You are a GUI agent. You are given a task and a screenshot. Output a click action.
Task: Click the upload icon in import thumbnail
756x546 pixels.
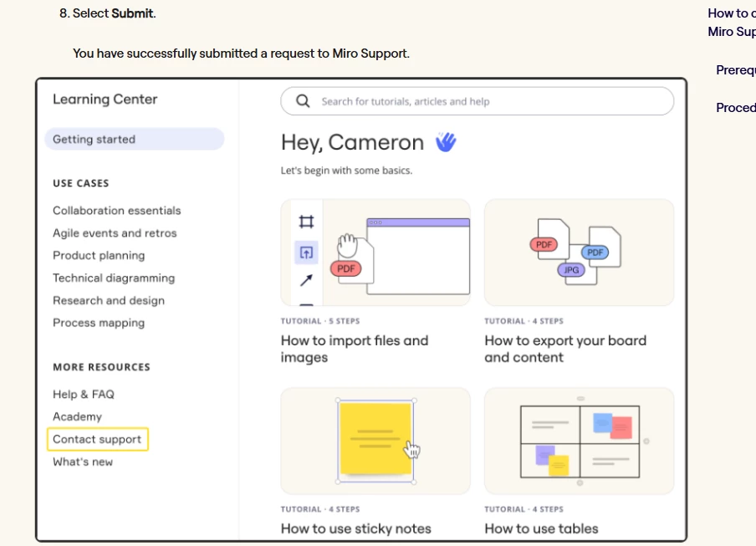coord(306,253)
